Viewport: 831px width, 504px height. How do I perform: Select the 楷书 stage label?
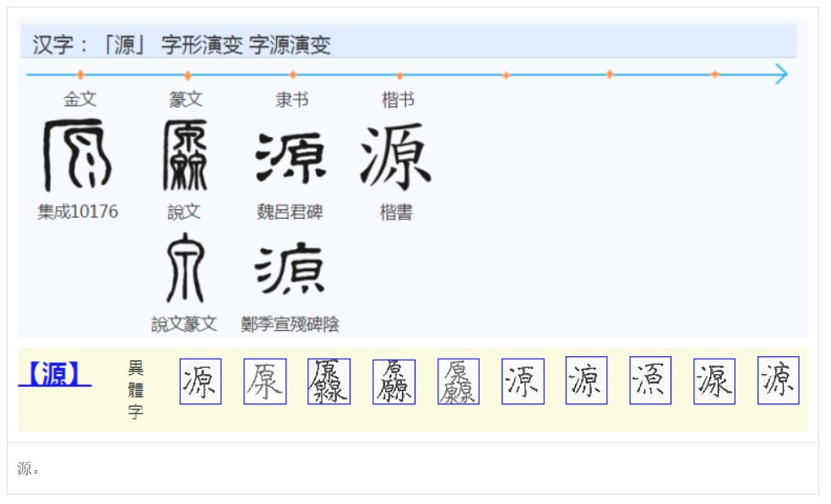[397, 99]
